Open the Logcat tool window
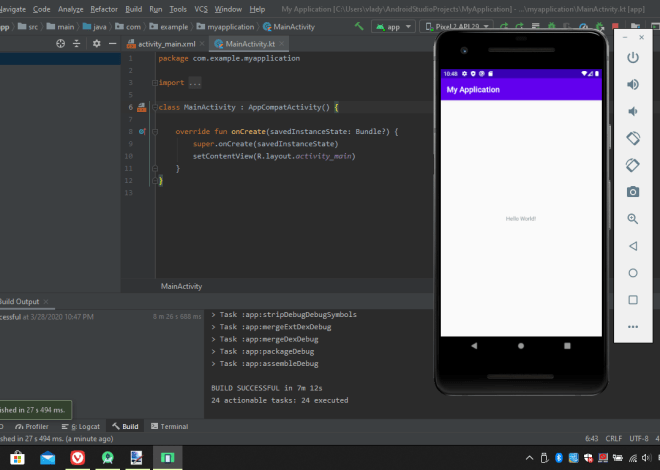This screenshot has height=470, width=660. coord(81,426)
